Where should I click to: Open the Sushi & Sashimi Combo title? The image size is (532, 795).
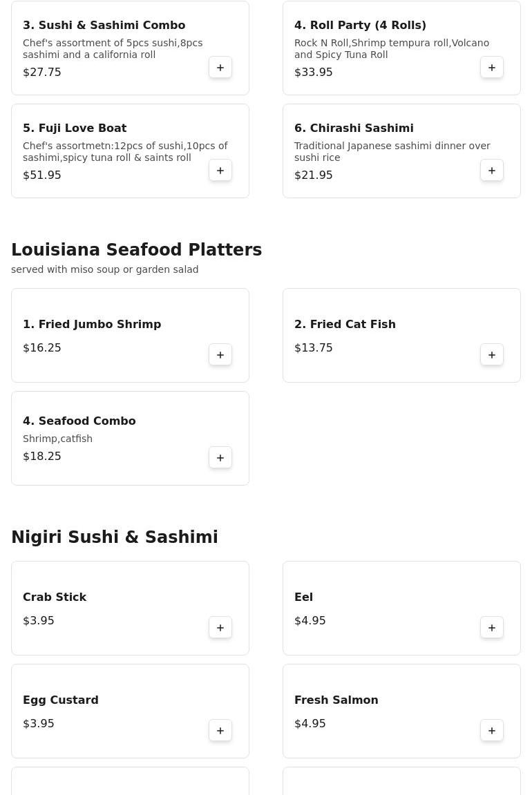point(104,26)
